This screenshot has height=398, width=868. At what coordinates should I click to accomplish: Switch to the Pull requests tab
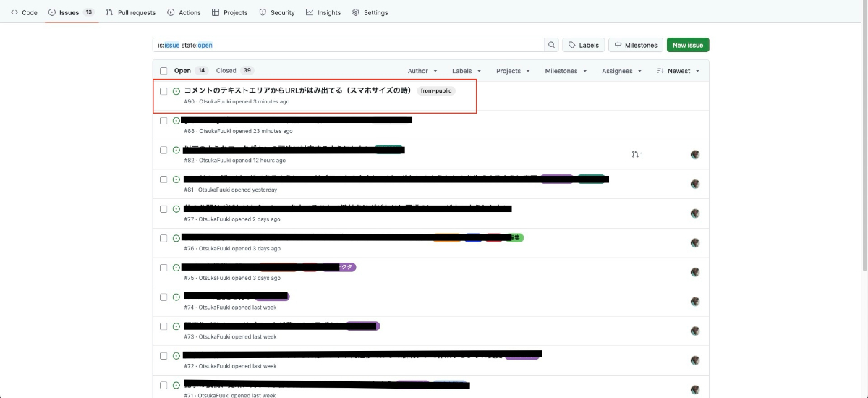(x=131, y=12)
